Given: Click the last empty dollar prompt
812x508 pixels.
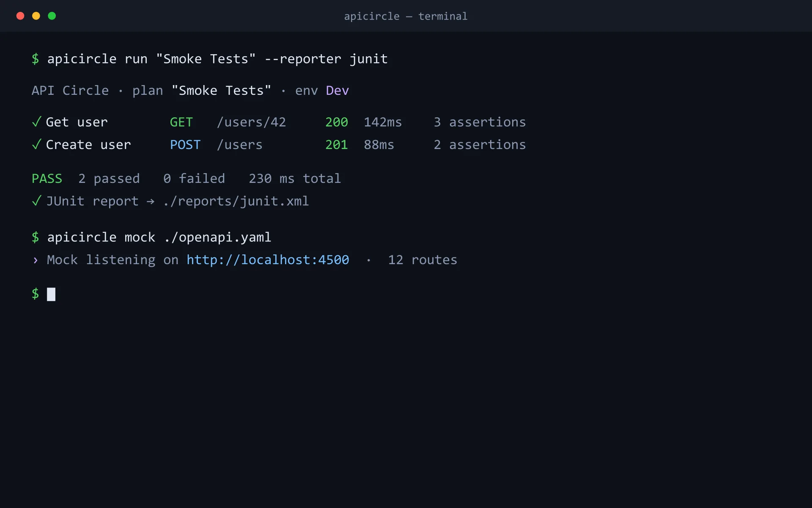Looking at the screenshot, I should click(36, 294).
